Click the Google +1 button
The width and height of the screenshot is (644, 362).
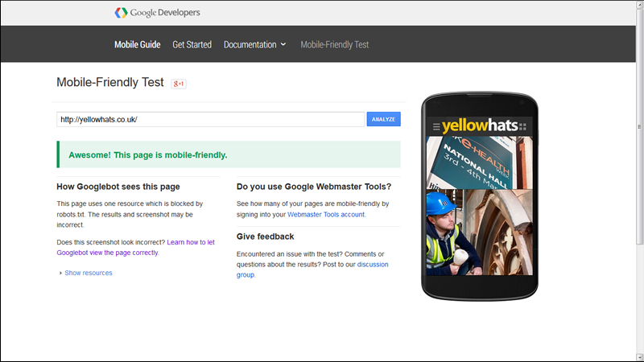click(x=179, y=84)
